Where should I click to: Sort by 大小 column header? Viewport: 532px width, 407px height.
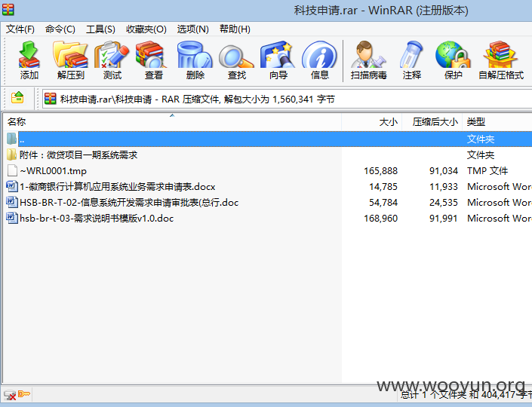coord(372,121)
